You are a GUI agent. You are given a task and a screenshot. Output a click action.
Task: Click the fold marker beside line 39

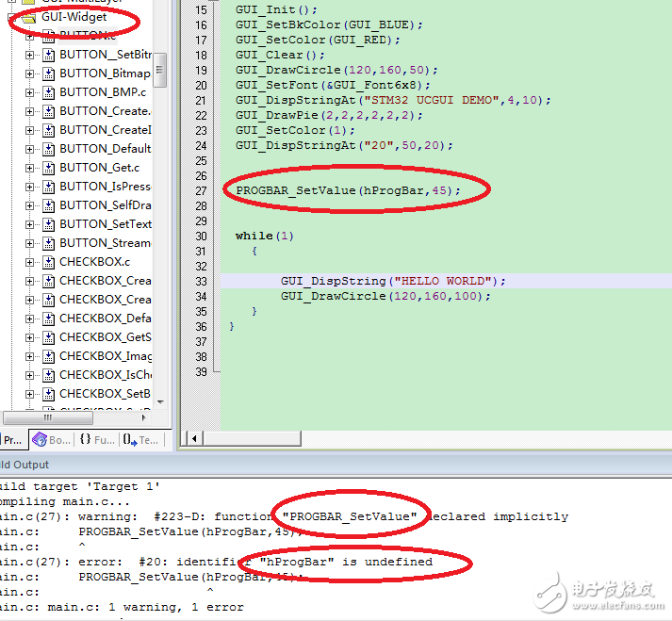[217, 372]
